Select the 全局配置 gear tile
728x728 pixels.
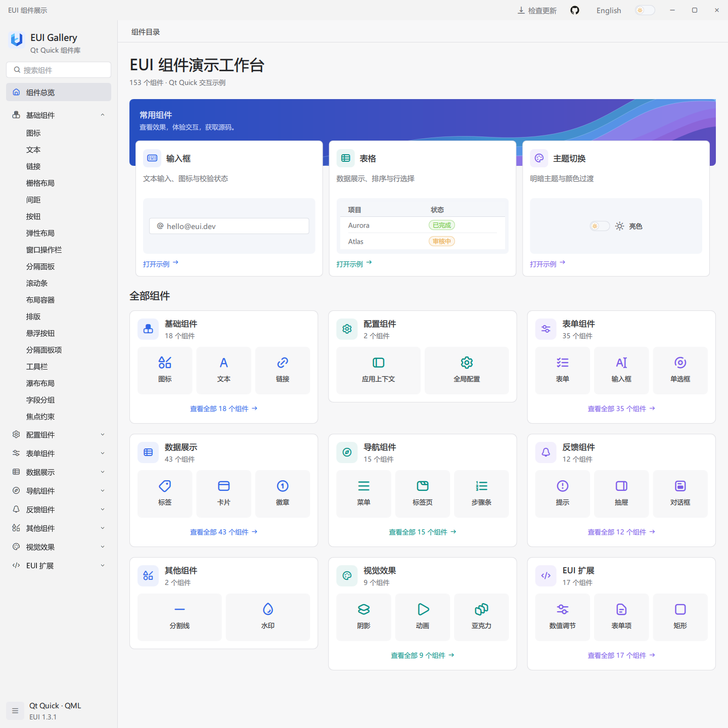click(467, 371)
